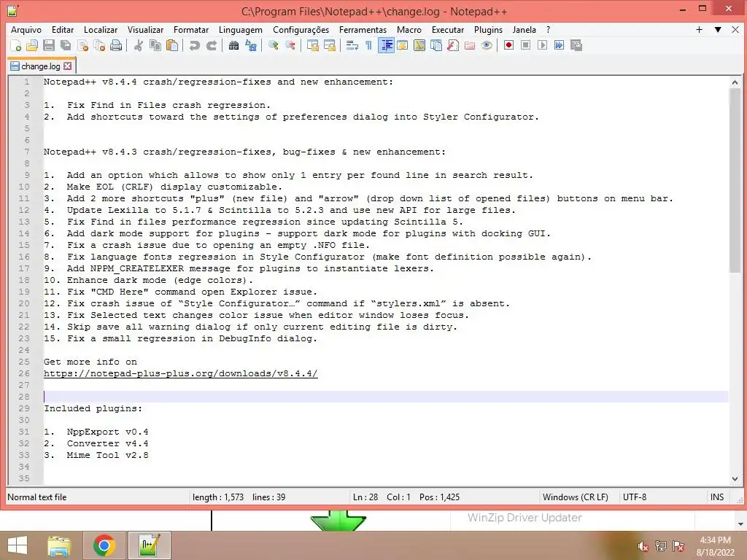The width and height of the screenshot is (747, 560).
Task: Click the Open file folder icon
Action: [x=32, y=45]
